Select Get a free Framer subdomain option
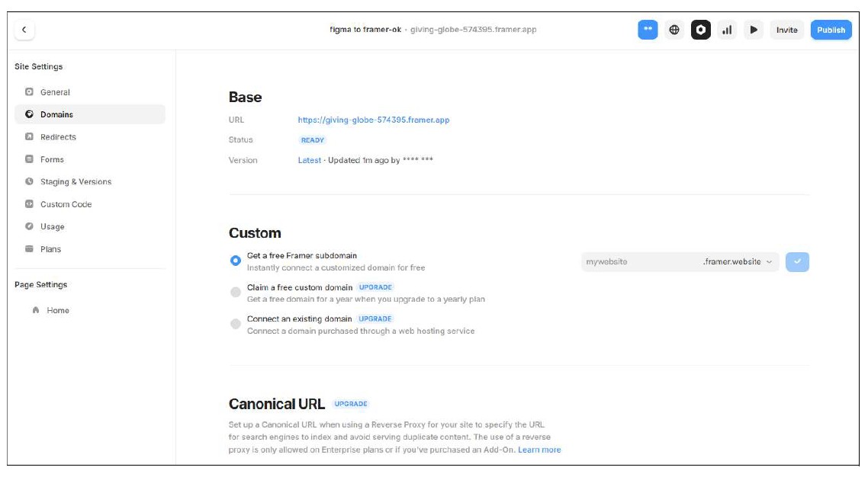 236,261
